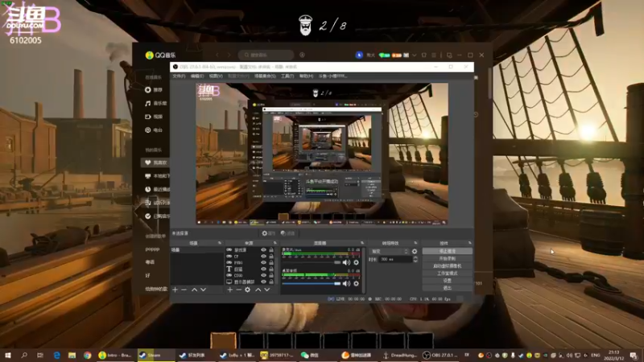The width and height of the screenshot is (644, 362).
Task: Click QQ Music listen-recognition icon beside search
Action: click(303, 55)
